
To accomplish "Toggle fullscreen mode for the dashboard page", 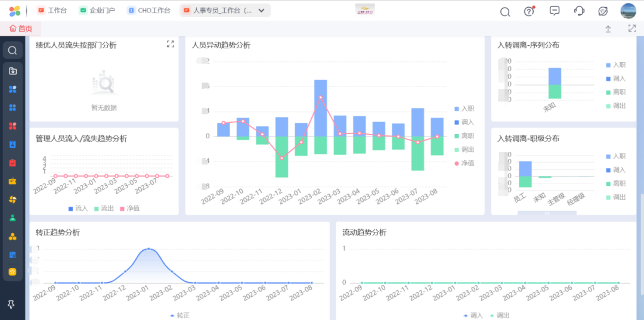I will [x=632, y=29].
